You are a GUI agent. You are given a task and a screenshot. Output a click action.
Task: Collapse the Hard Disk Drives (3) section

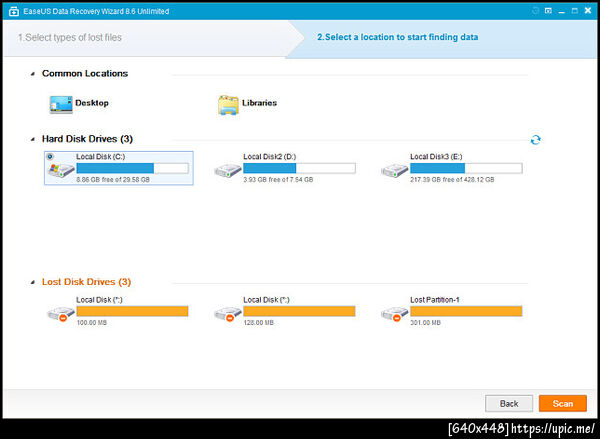(x=33, y=139)
